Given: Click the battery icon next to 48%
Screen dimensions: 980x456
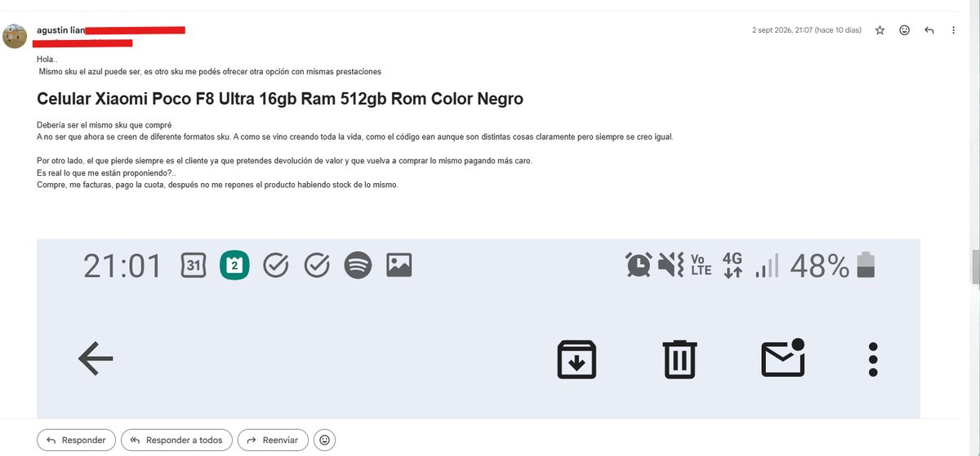Looking at the screenshot, I should pos(865,265).
